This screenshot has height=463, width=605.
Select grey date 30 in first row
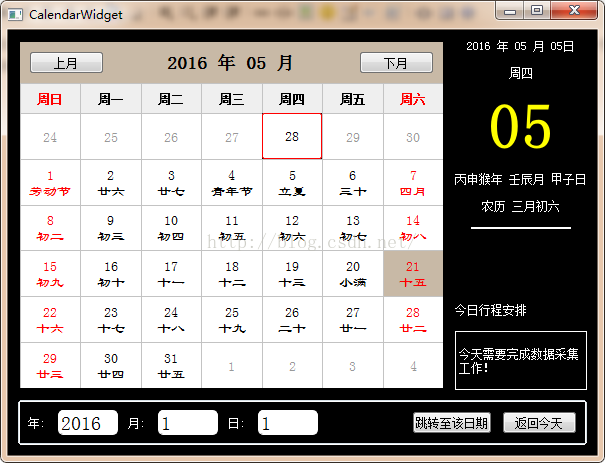[413, 137]
